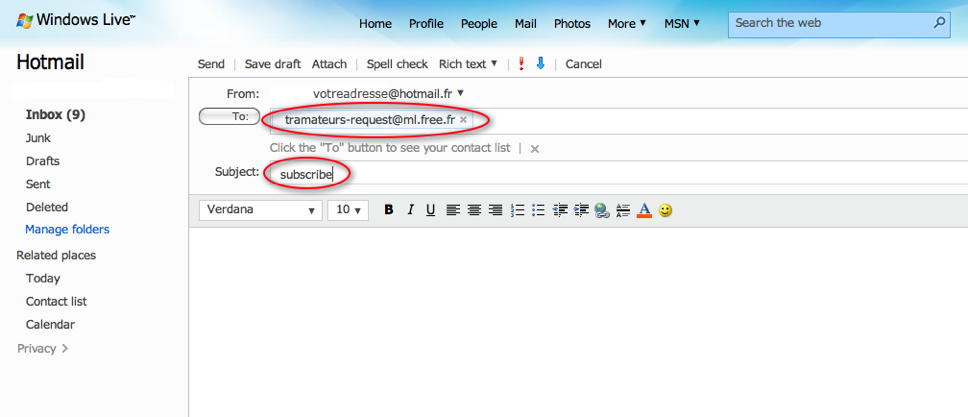Increase indent of text
This screenshot has height=417, width=968.
[x=581, y=210]
